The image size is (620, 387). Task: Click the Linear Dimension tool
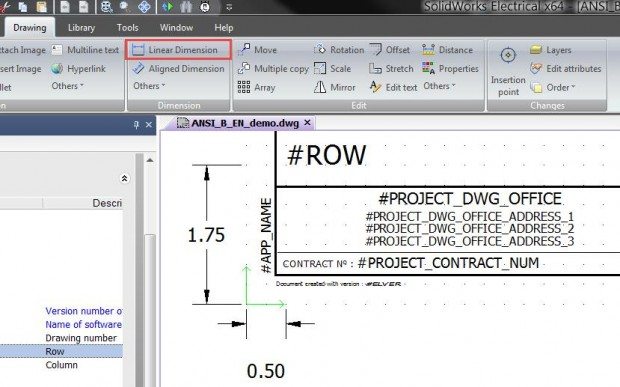click(178, 50)
